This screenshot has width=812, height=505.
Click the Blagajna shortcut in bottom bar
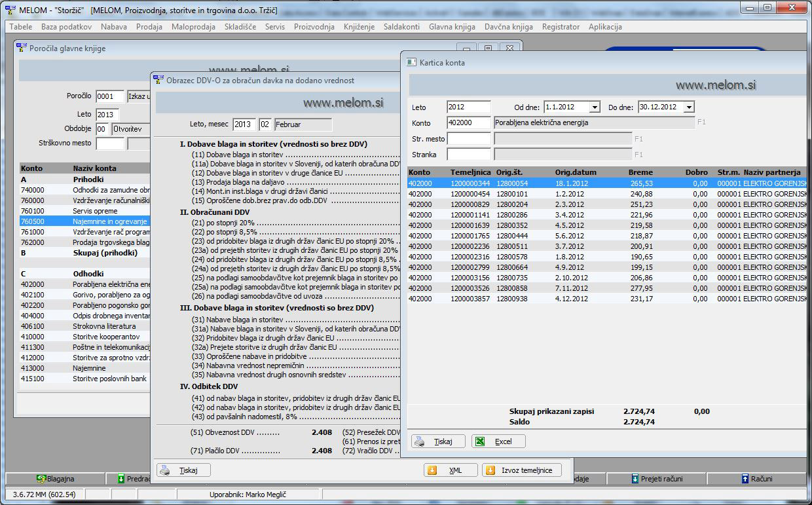pyautogui.click(x=56, y=479)
